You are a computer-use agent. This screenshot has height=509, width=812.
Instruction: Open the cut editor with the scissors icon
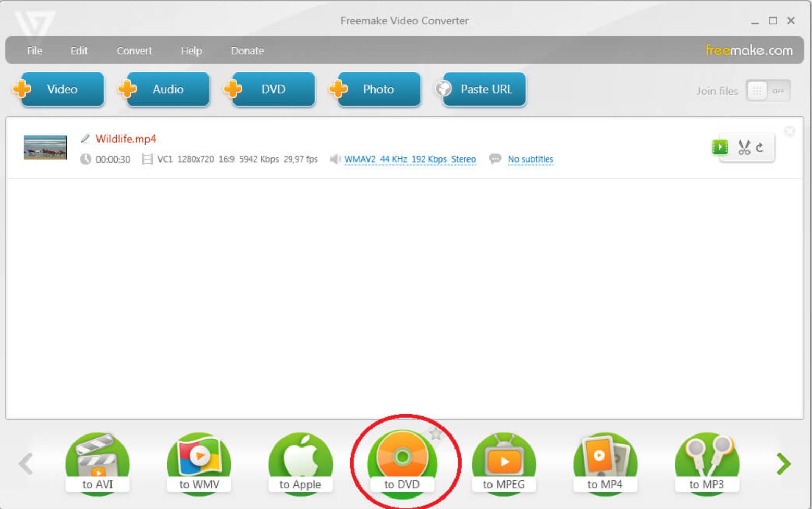coord(743,147)
